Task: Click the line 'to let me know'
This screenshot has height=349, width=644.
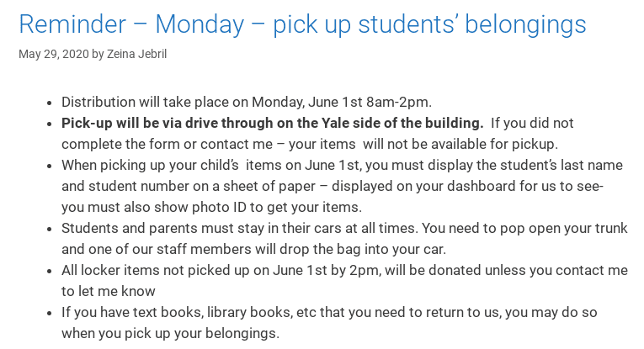Action: (x=109, y=291)
